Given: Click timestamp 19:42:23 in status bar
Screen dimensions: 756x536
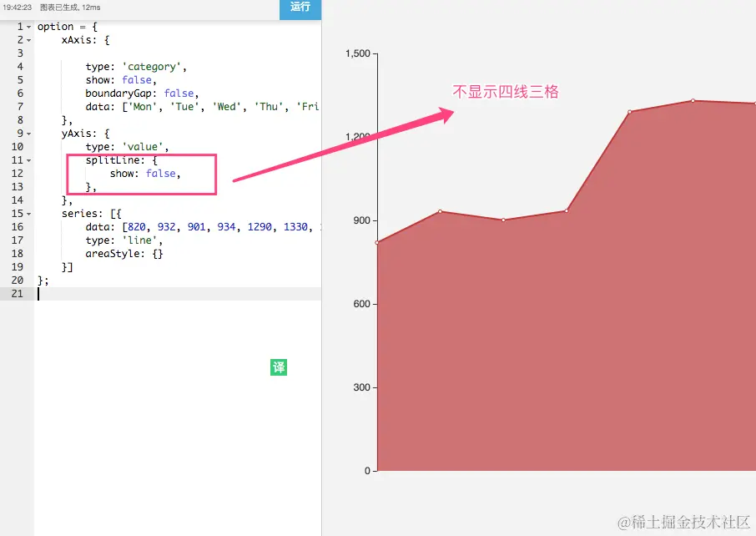Looking at the screenshot, I should click(x=18, y=8).
